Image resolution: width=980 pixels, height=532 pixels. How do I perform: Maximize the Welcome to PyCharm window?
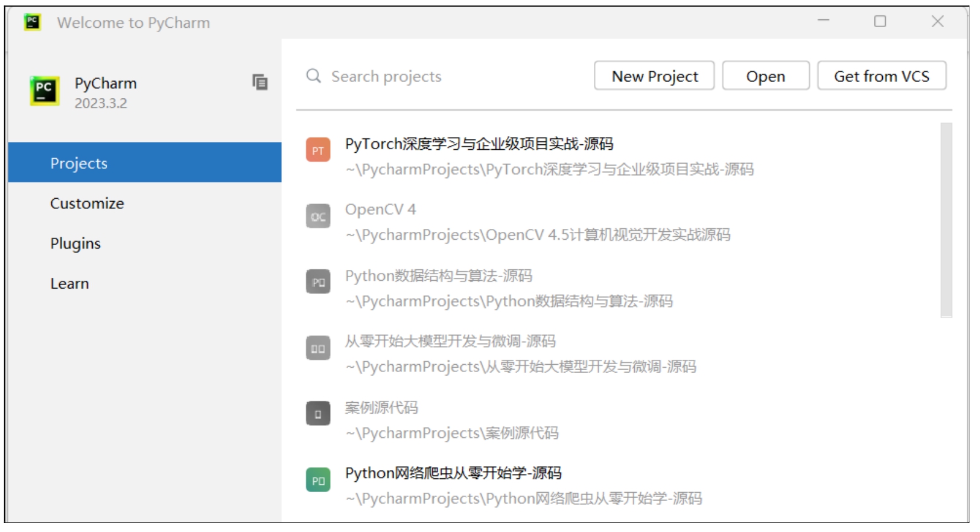(881, 22)
